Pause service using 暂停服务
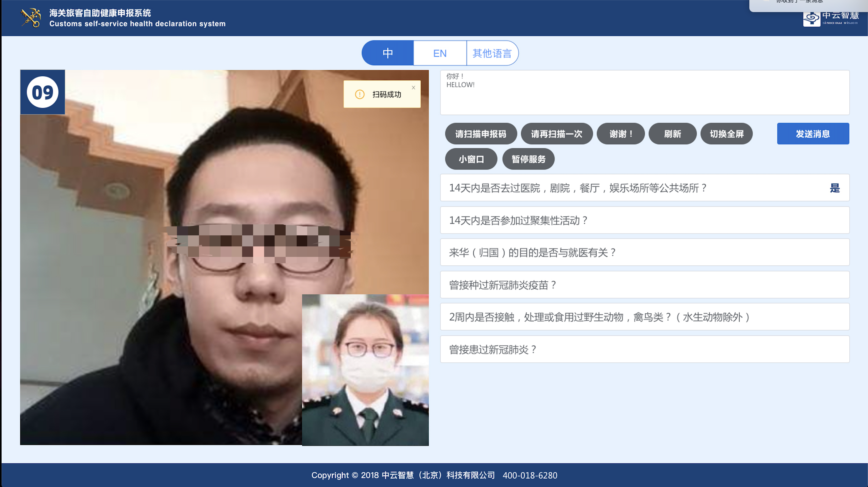This screenshot has height=487, width=868. [528, 159]
